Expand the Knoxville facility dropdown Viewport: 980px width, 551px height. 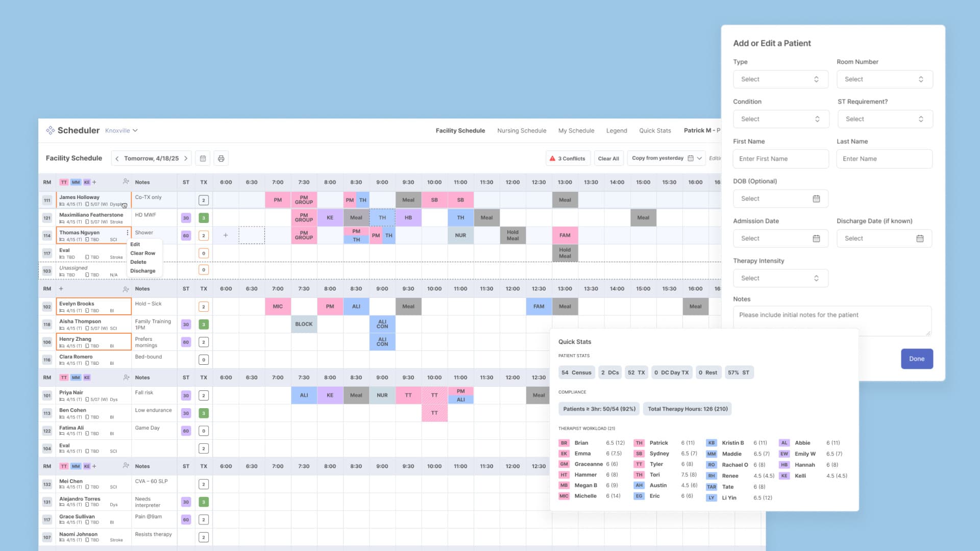pyautogui.click(x=121, y=131)
